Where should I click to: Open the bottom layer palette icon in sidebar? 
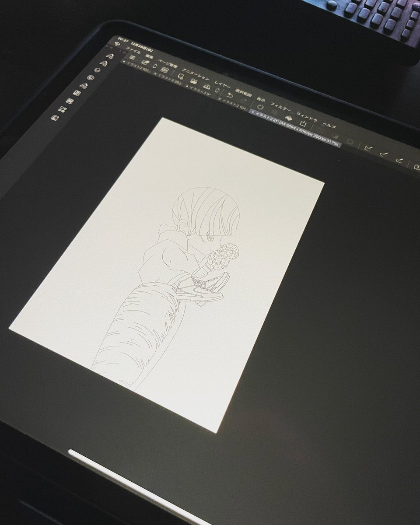pos(55,118)
